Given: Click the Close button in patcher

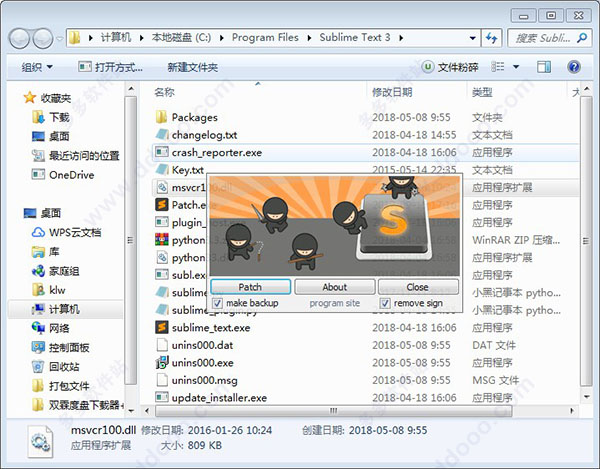Looking at the screenshot, I should coord(418,287).
